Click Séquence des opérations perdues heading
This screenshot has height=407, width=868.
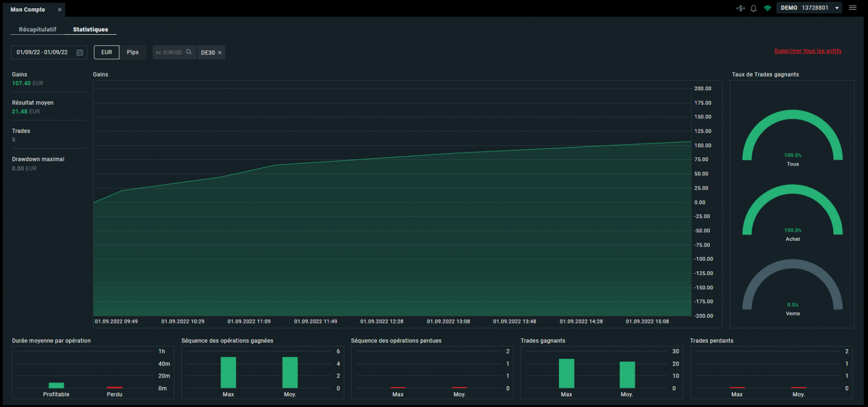click(396, 341)
